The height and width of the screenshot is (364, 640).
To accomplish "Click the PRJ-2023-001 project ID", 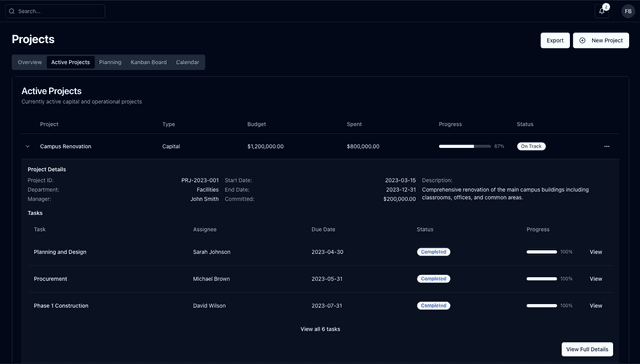I will [x=200, y=180].
